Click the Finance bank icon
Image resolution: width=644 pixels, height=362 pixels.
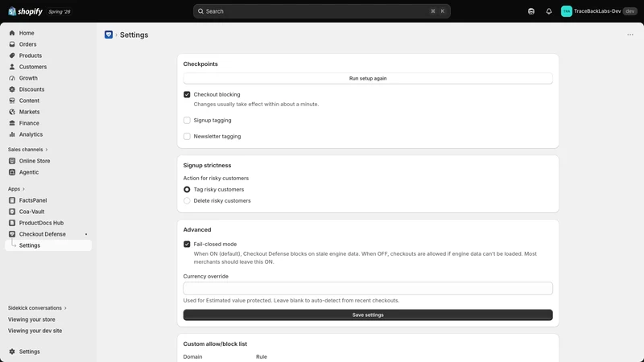12,123
